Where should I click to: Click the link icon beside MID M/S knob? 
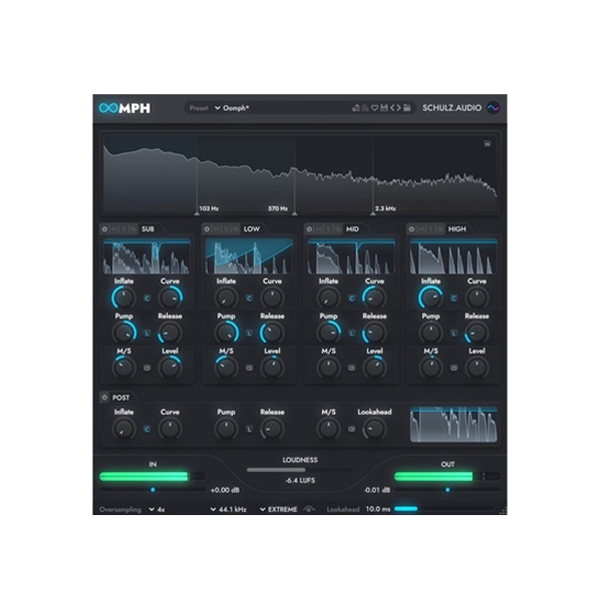351,368
